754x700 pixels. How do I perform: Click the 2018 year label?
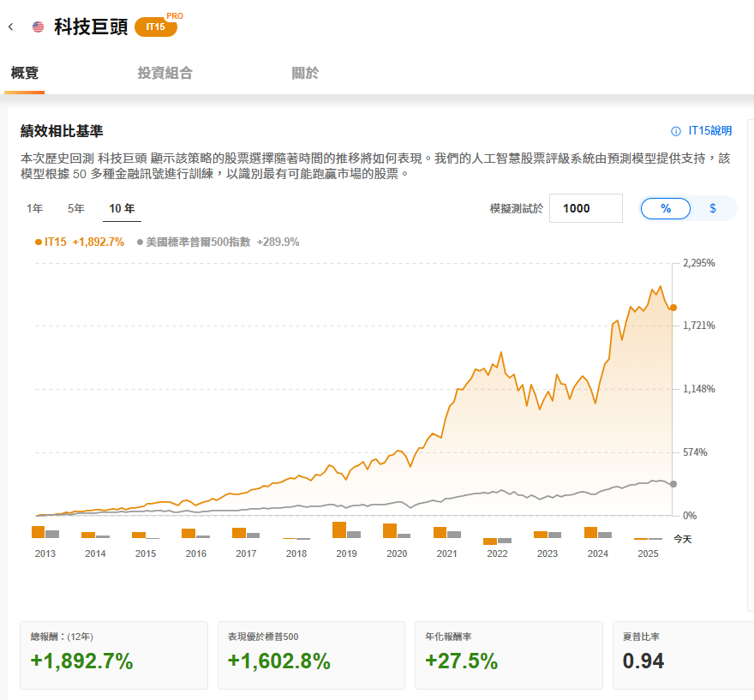(296, 553)
